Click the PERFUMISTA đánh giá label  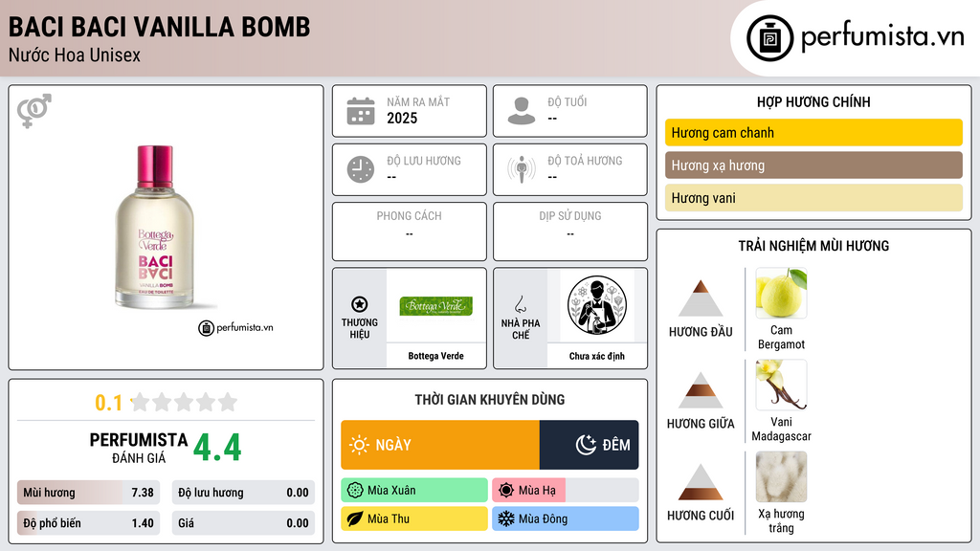point(138,448)
